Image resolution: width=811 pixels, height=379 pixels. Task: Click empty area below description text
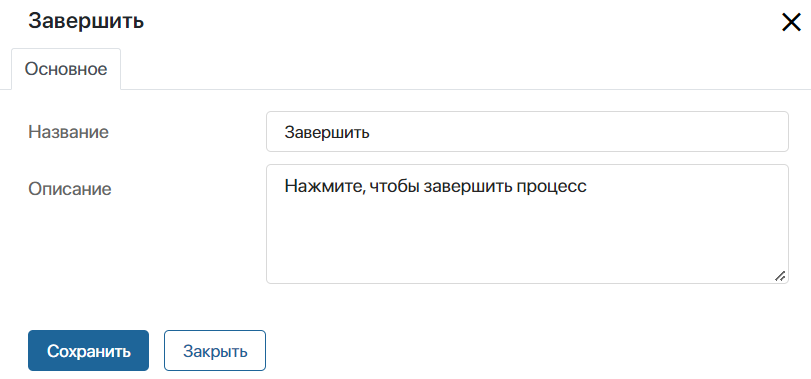527,240
